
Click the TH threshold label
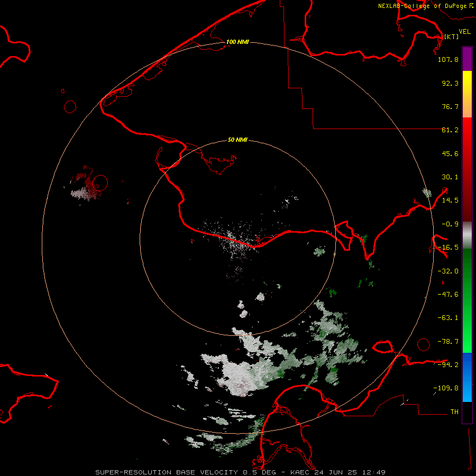click(454, 412)
